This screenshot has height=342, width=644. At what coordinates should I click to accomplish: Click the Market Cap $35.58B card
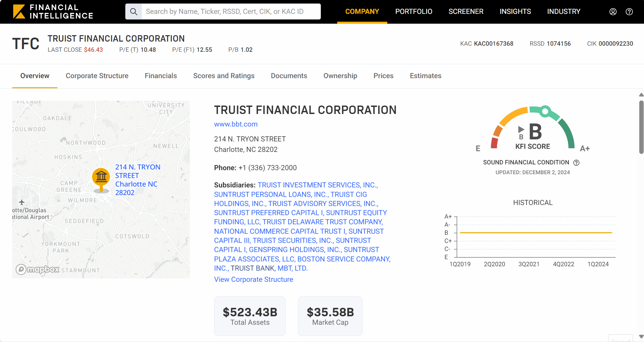[330, 316]
